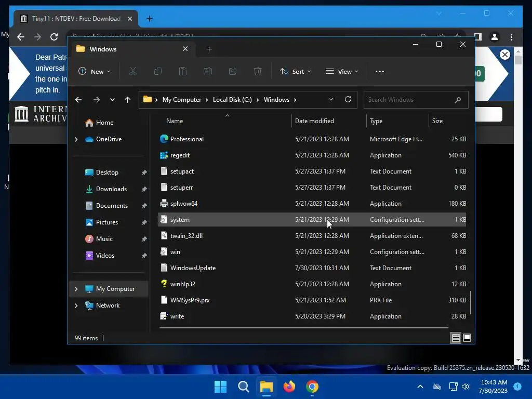Expand My Computer tree node
The image size is (532, 399).
click(76, 289)
